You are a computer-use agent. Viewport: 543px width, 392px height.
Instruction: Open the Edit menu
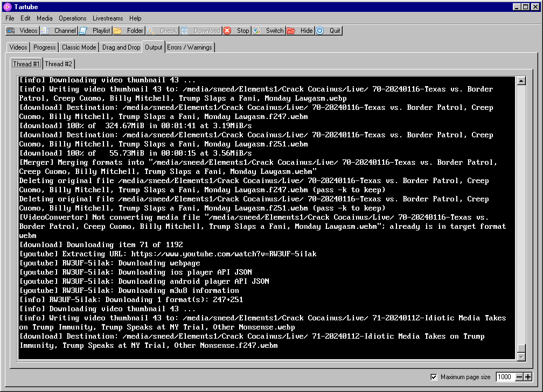click(25, 18)
